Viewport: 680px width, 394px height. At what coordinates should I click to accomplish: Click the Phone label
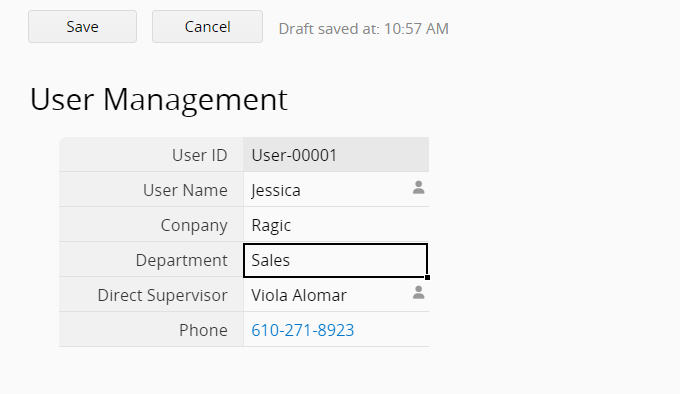point(203,330)
